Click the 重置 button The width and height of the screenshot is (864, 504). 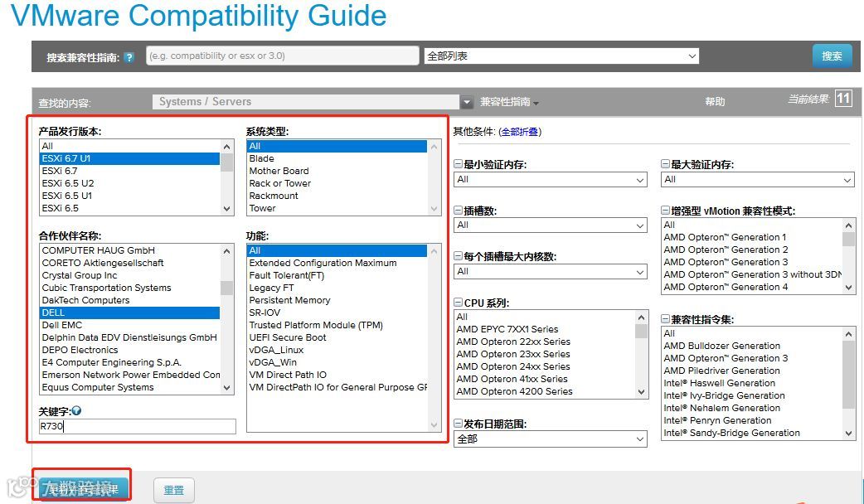pyautogui.click(x=173, y=490)
